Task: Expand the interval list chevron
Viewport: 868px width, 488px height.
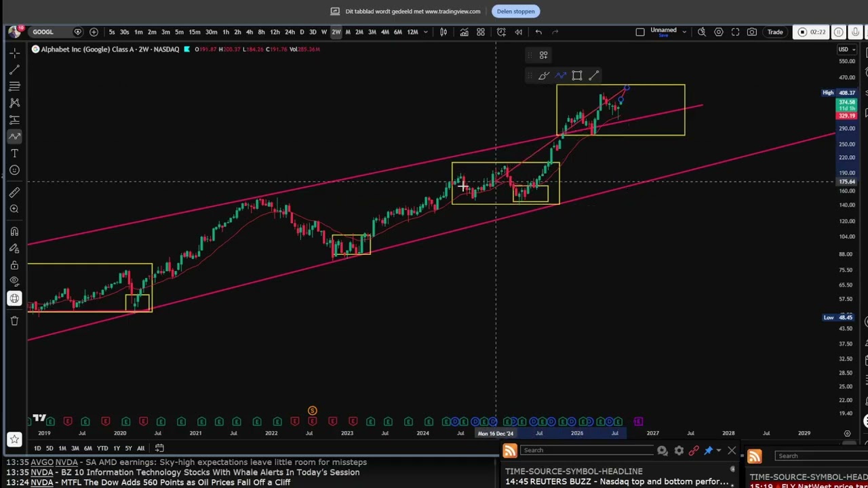Action: point(427,32)
